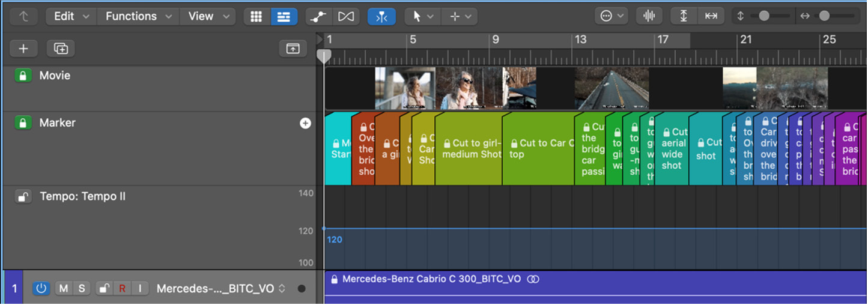Select the 'Cut to Car' top marker
Screen dimensions: 868x305
point(538,148)
